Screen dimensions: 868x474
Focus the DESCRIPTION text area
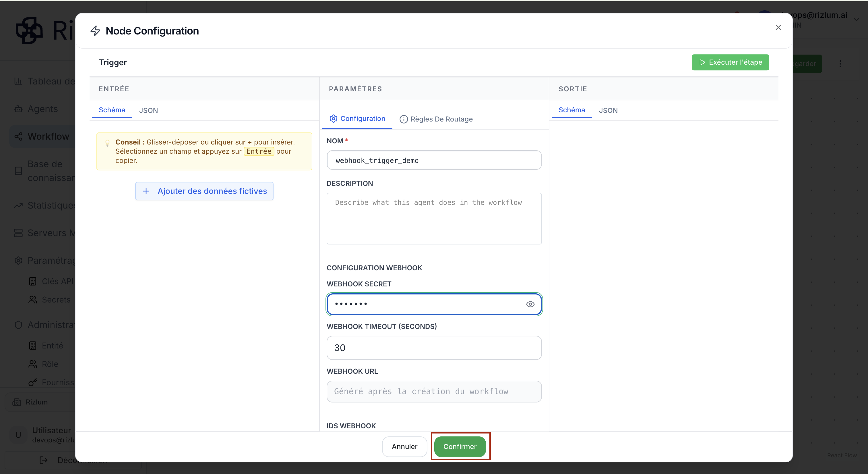[x=434, y=218]
